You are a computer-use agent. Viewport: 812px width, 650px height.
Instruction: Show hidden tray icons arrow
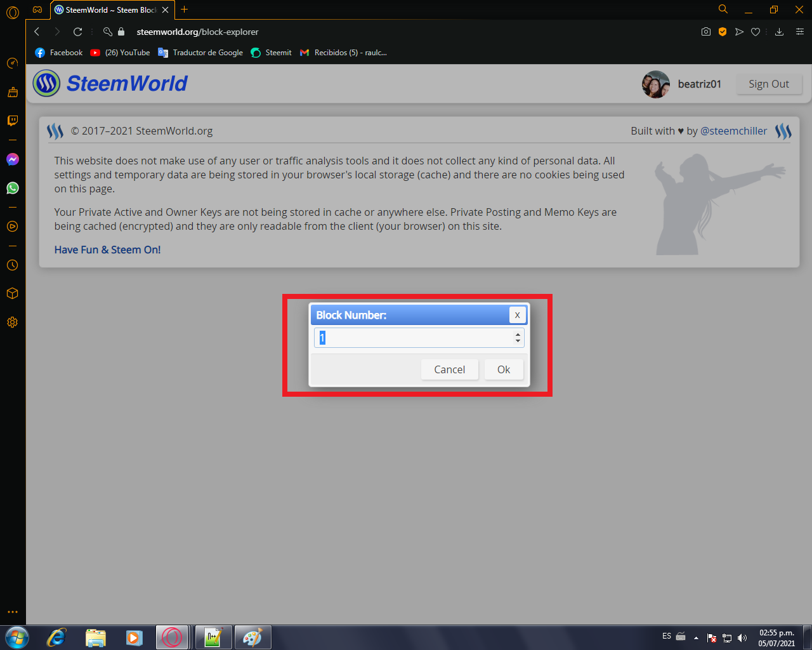(696, 638)
